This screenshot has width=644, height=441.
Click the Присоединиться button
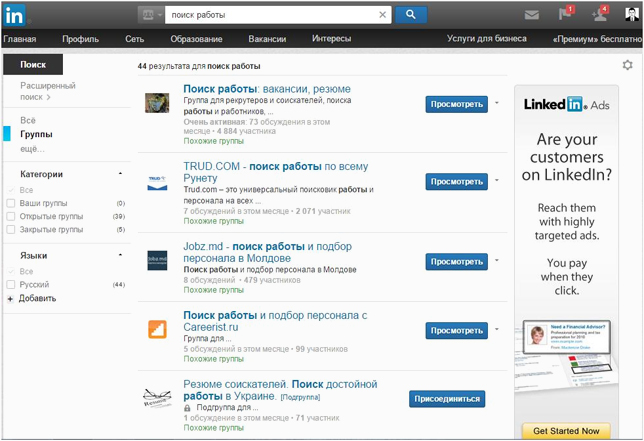[447, 399]
